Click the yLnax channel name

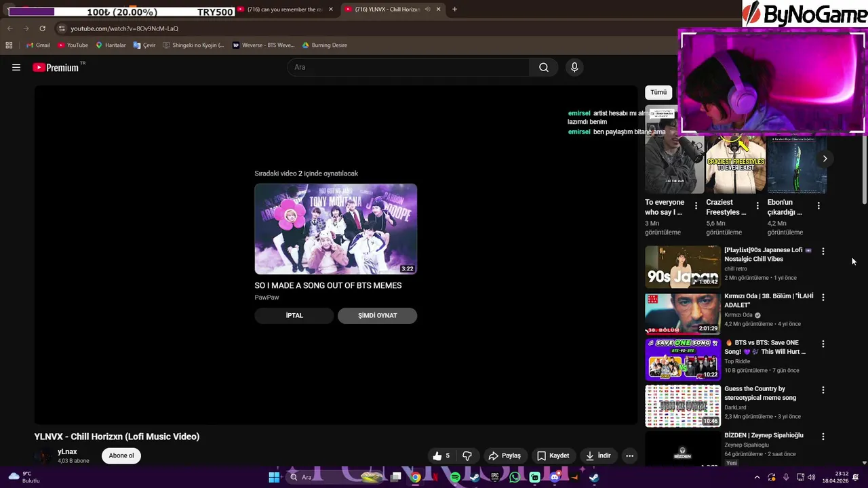[67, 451]
